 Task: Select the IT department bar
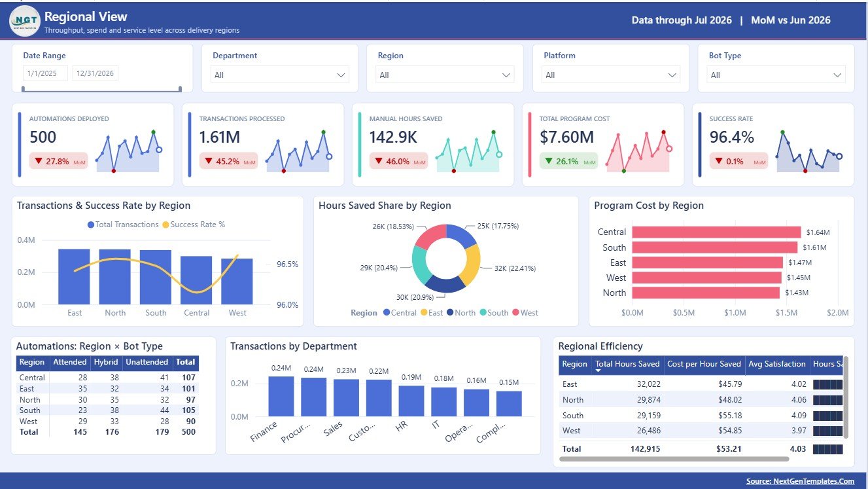click(x=444, y=402)
